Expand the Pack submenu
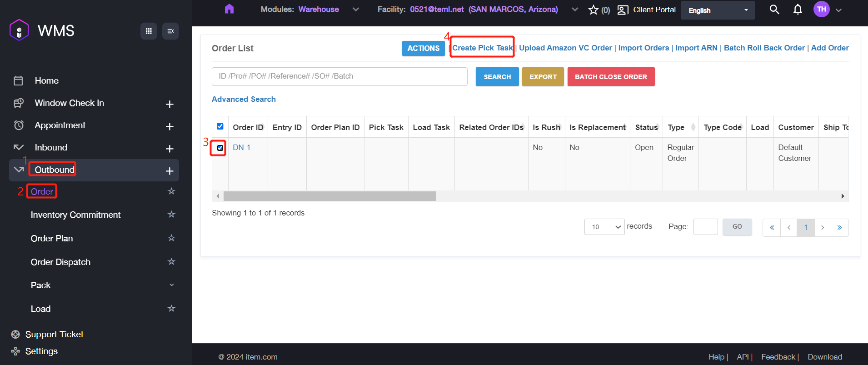 click(171, 285)
